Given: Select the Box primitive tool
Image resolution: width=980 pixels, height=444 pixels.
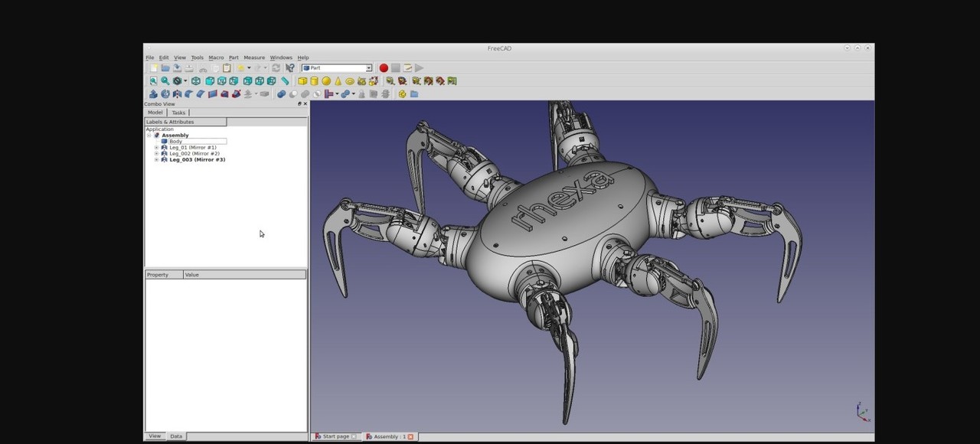Looking at the screenshot, I should [x=302, y=80].
